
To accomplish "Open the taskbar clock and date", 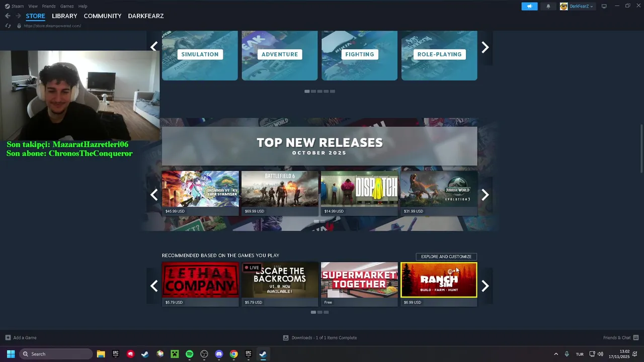I will (619, 354).
